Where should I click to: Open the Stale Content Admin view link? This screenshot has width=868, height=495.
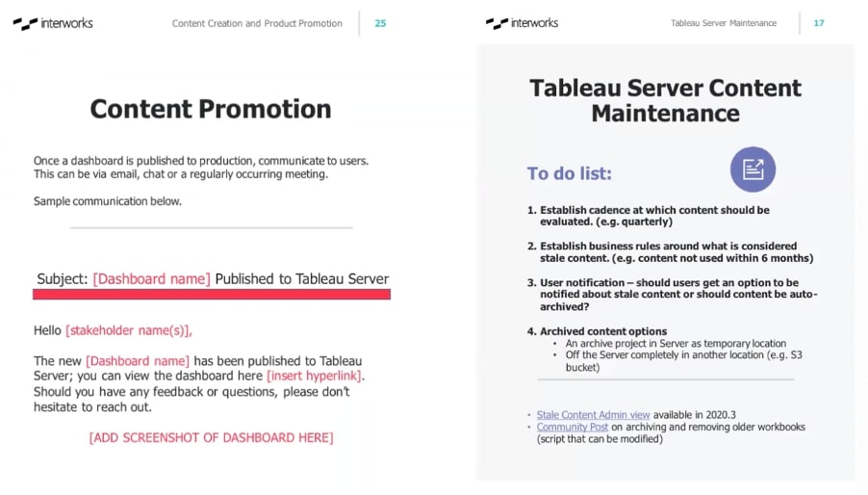pos(593,415)
